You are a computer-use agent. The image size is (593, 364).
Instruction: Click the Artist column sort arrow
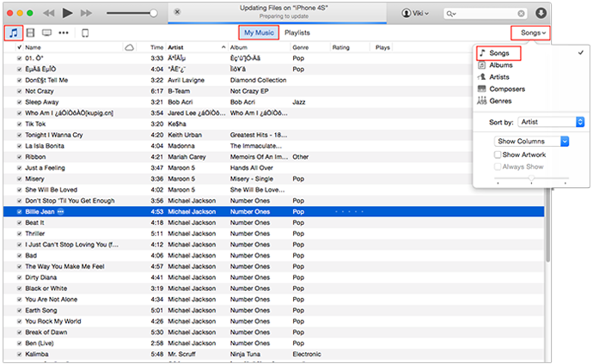[x=223, y=47]
